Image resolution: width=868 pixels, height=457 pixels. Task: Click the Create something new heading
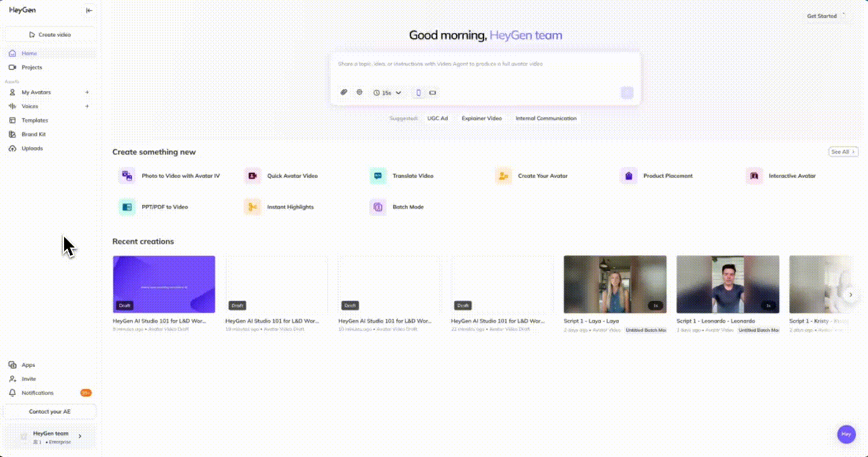(x=154, y=152)
